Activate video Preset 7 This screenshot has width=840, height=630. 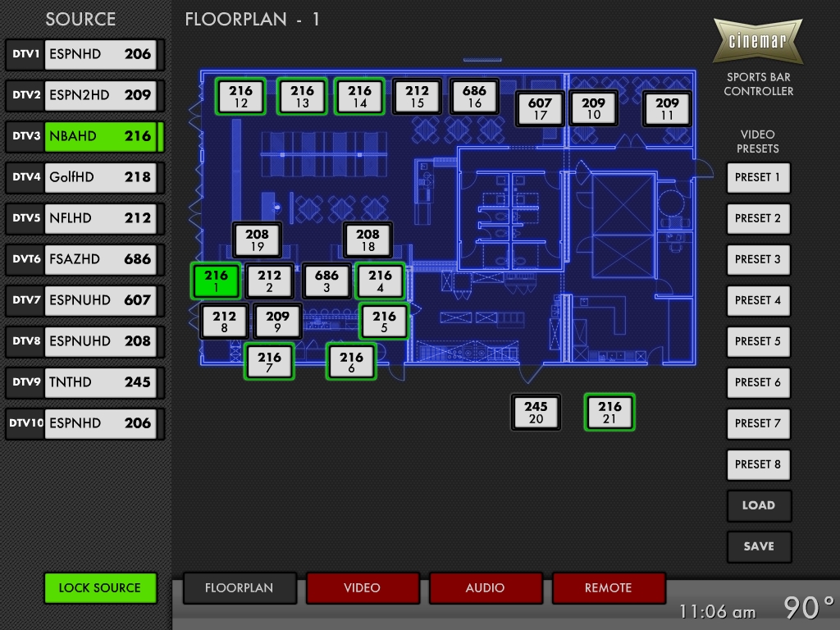click(x=758, y=423)
